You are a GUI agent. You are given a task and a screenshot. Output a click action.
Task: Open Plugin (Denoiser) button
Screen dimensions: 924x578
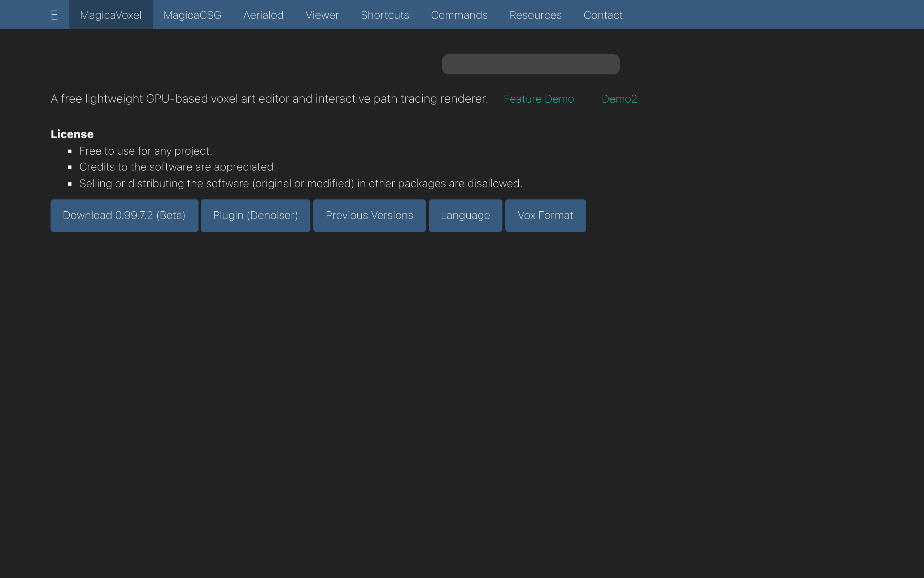click(x=256, y=216)
